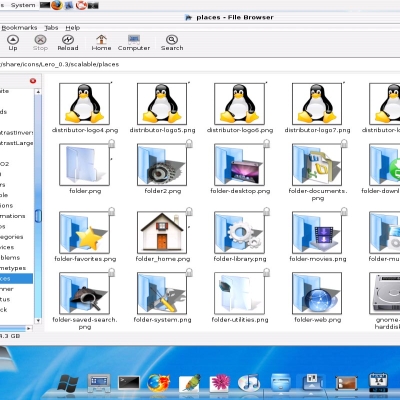Select the folder-system.png tools icon
Image resolution: width=400 pixels, height=400 pixels.
162,293
